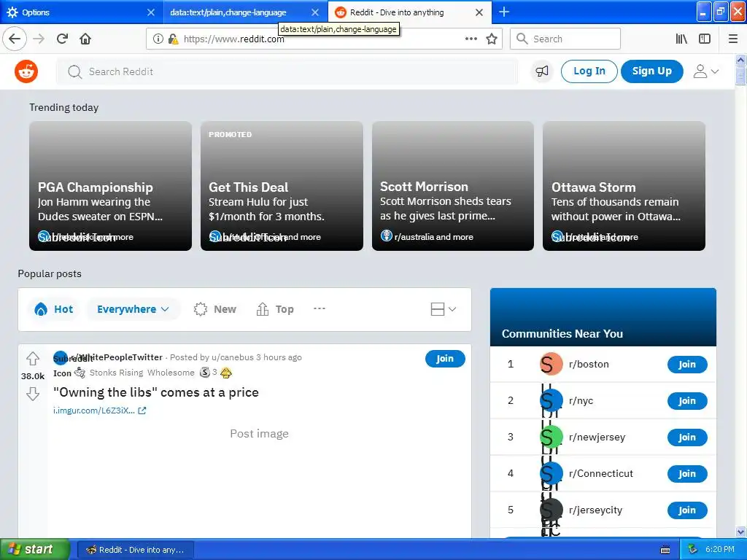Click the lock warning icon in address bar
The width and height of the screenshot is (747, 560).
click(173, 39)
